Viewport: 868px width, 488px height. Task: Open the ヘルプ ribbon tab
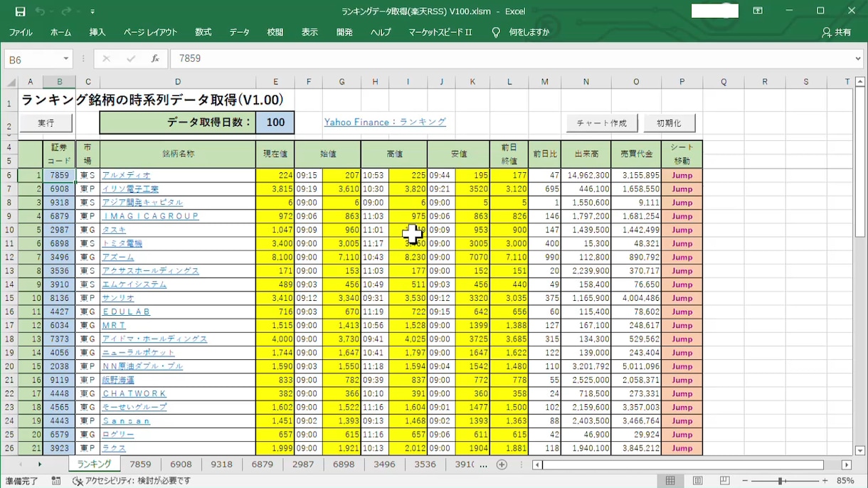[x=381, y=33]
